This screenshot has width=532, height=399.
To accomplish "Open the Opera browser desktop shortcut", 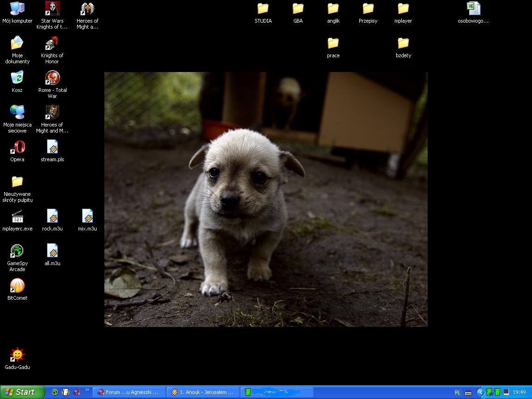I will 17,147.
